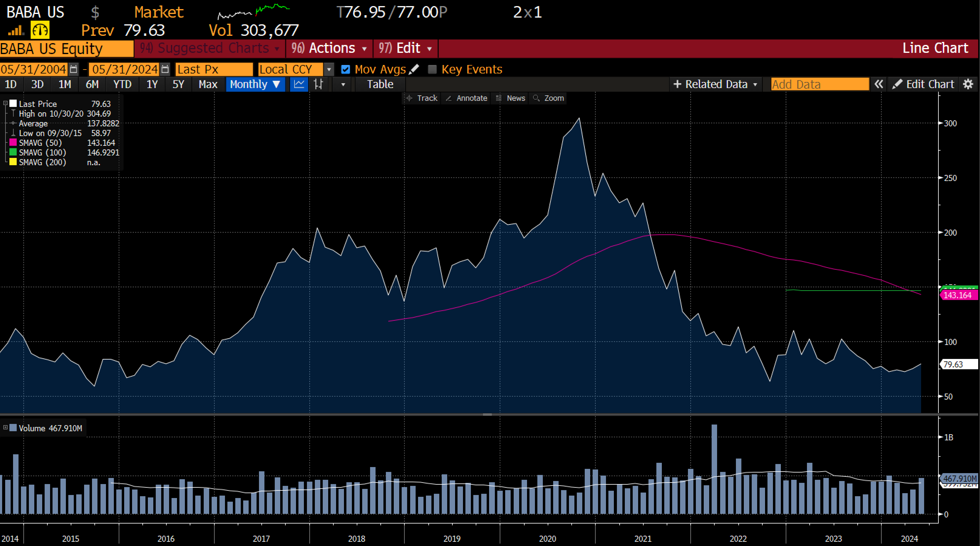Open the start date calendar picker
The image size is (980, 546).
(74, 69)
